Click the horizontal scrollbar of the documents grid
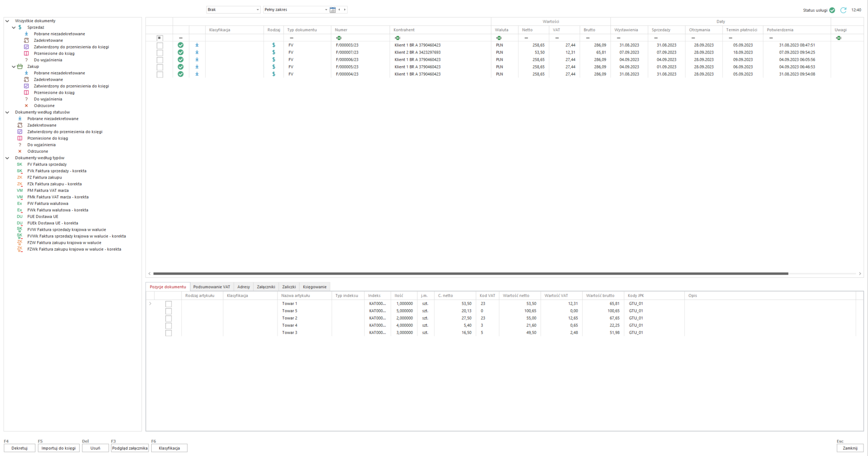Viewport: 868px width, 456px height. 471,274
